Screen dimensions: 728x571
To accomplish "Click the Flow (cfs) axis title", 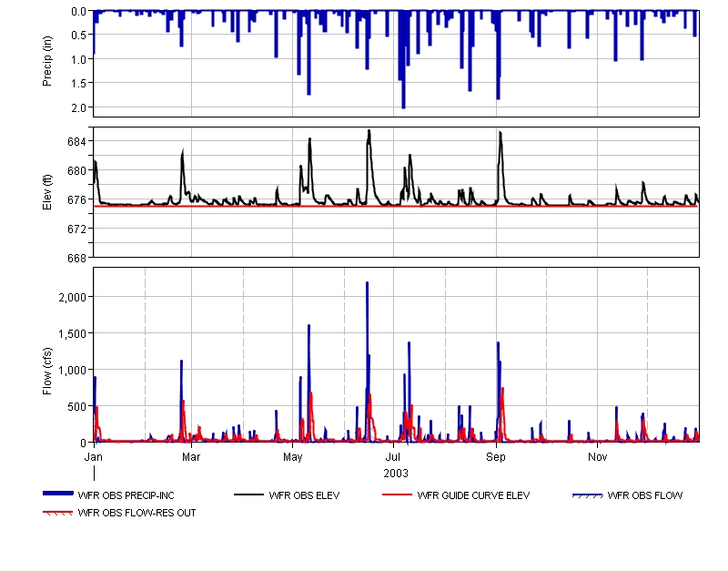I will coord(47,372).
